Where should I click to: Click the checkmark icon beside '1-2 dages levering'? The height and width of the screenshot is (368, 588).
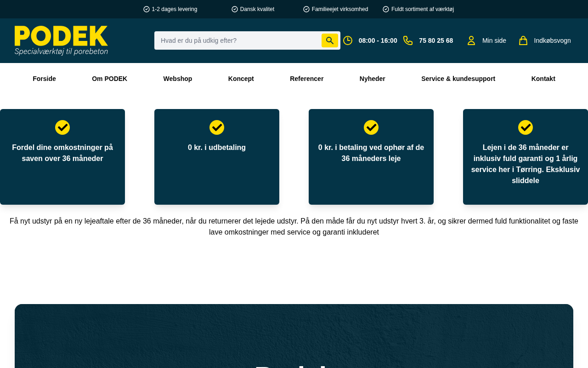pyautogui.click(x=147, y=9)
